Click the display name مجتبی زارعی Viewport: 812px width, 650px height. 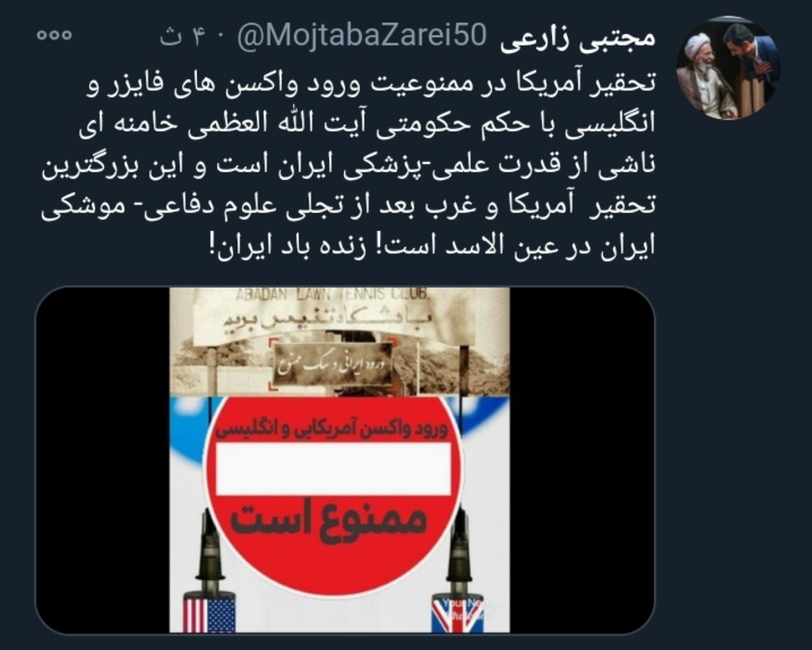coord(578,38)
